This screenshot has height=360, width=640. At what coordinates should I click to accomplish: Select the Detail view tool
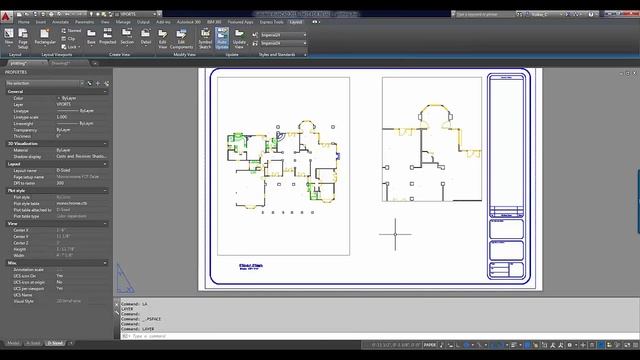146,36
